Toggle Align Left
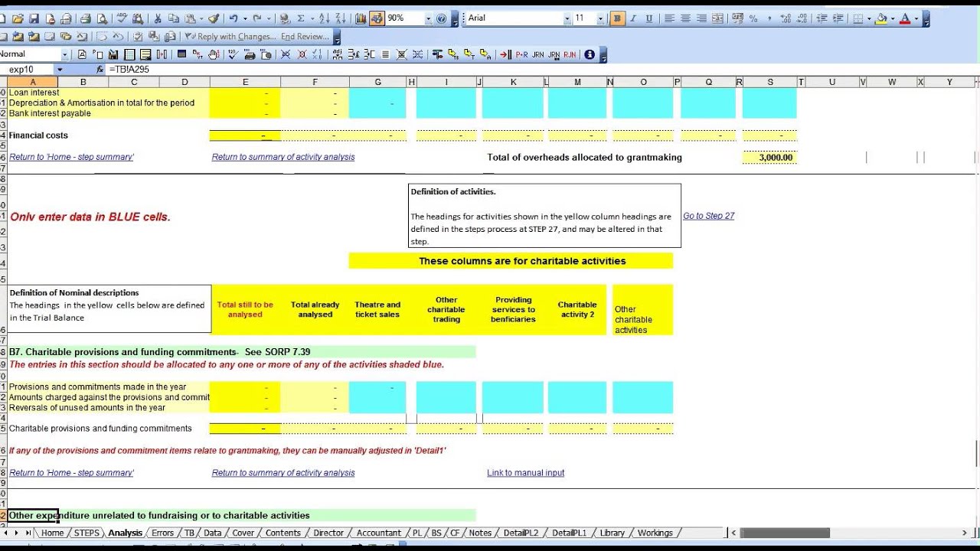Screen dimensions: 980x551 pyautogui.click(x=669, y=18)
